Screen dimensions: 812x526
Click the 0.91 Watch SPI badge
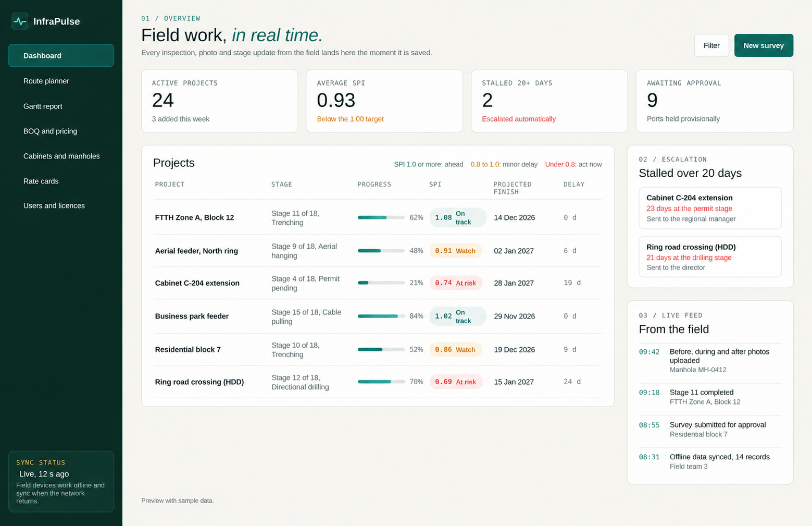(x=456, y=251)
